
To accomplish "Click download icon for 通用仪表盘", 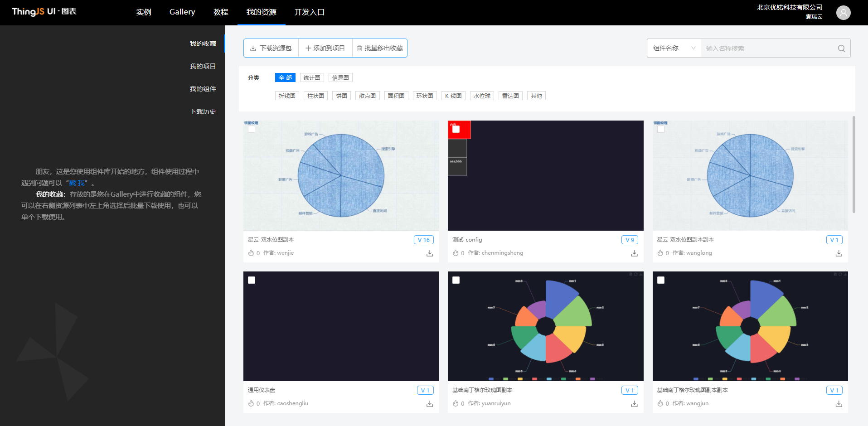I will coord(430,404).
